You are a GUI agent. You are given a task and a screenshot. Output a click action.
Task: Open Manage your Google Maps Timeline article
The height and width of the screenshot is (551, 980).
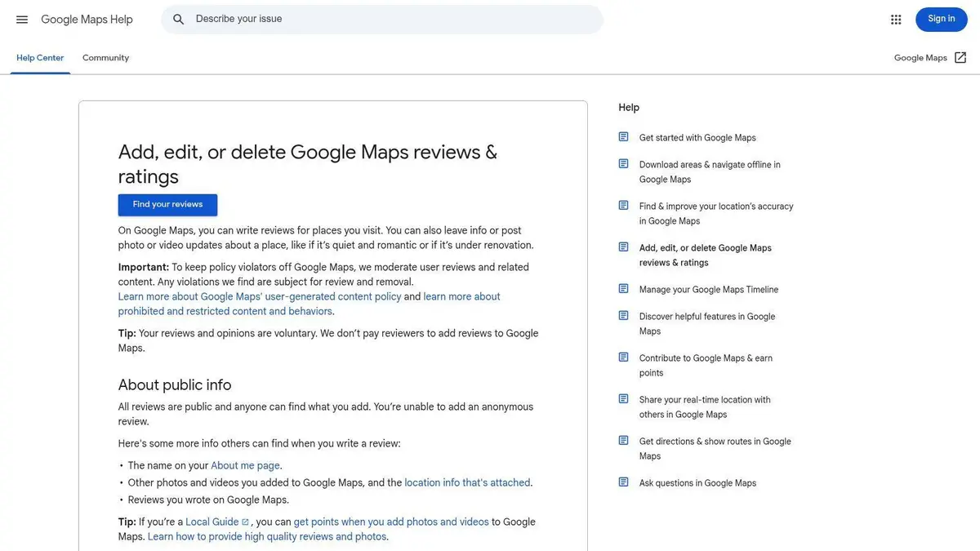click(x=709, y=290)
